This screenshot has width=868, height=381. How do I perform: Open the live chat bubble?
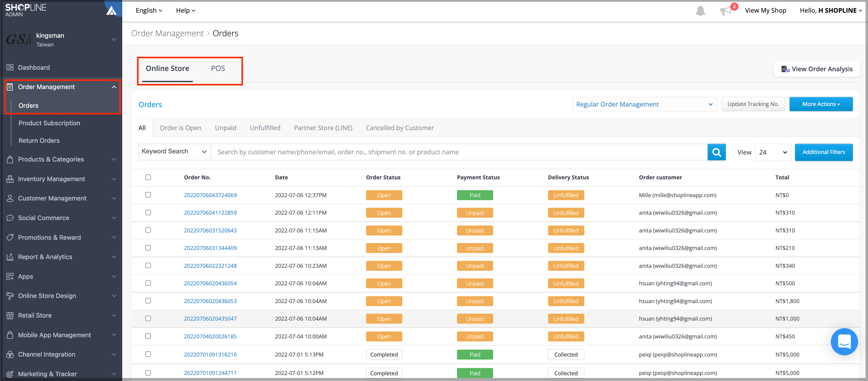click(844, 341)
